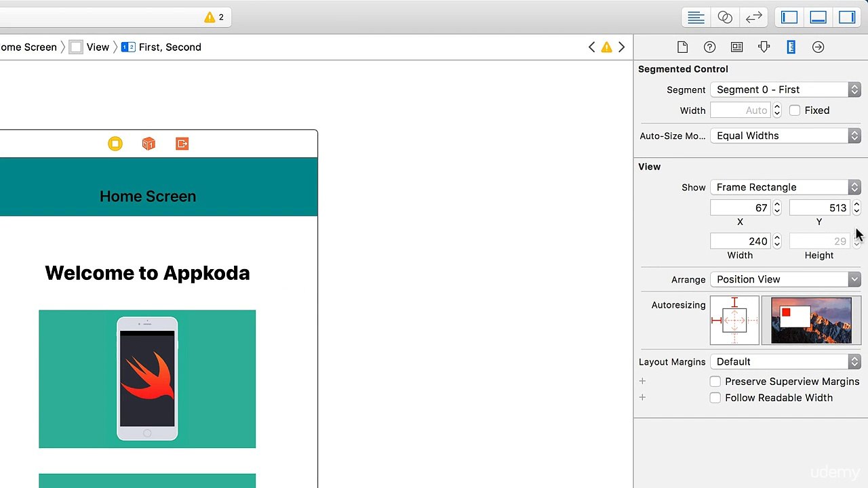Go to previous issue in jump bar
868x488 pixels.
591,47
